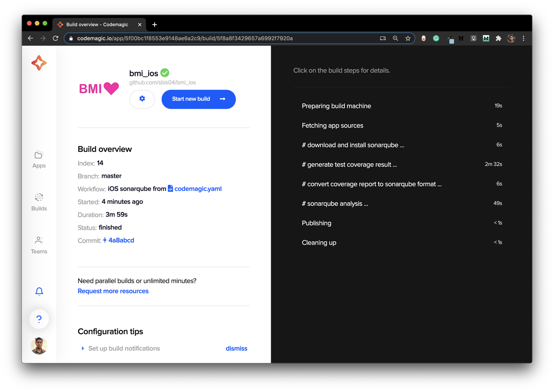Expand Fetching app sources step

pyautogui.click(x=402, y=126)
